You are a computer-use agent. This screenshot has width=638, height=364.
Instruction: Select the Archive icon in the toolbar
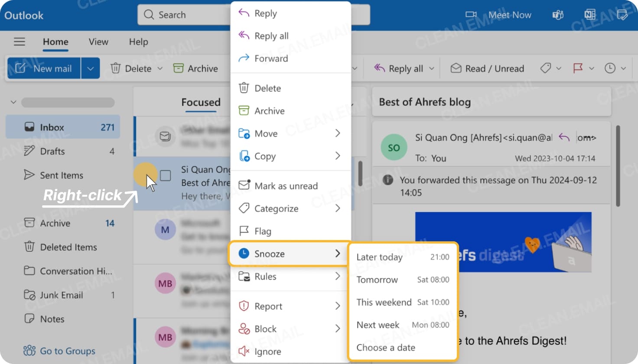coord(178,68)
